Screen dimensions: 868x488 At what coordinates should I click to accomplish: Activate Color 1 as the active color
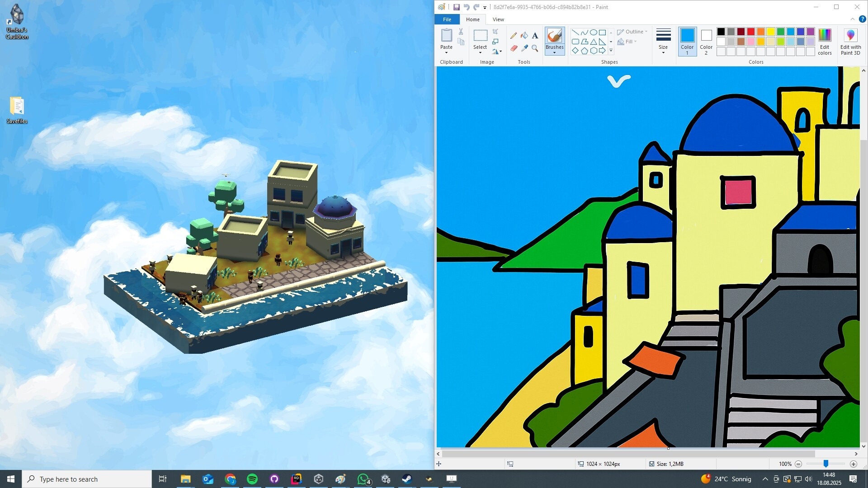[x=687, y=41]
